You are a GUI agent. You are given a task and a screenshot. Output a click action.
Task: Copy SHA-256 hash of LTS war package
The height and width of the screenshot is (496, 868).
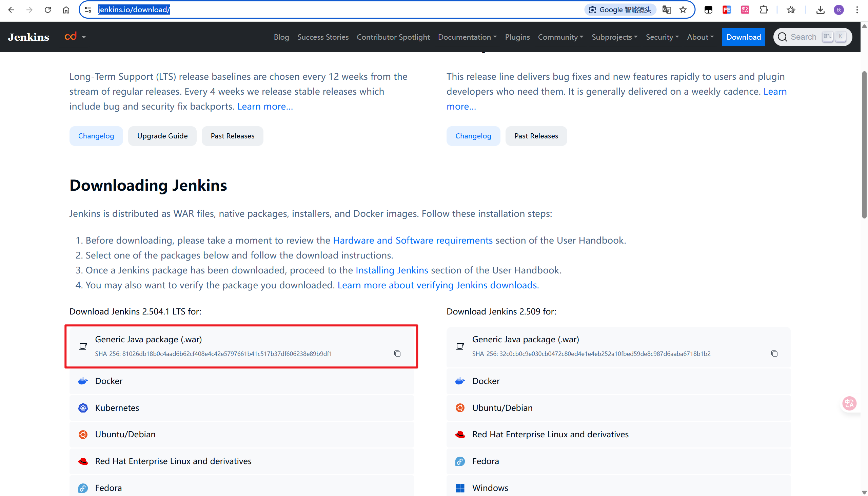397,354
